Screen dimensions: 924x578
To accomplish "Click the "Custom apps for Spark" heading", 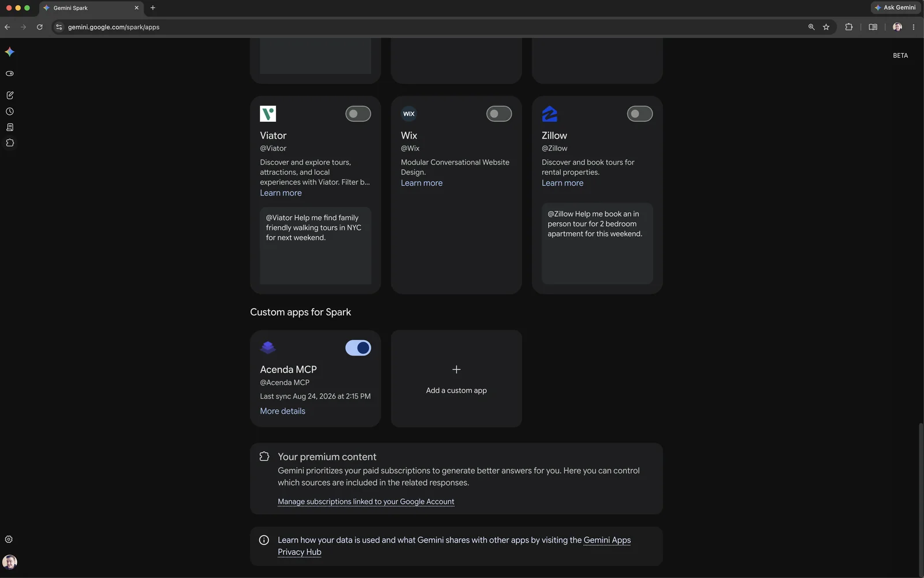I will pos(300,312).
